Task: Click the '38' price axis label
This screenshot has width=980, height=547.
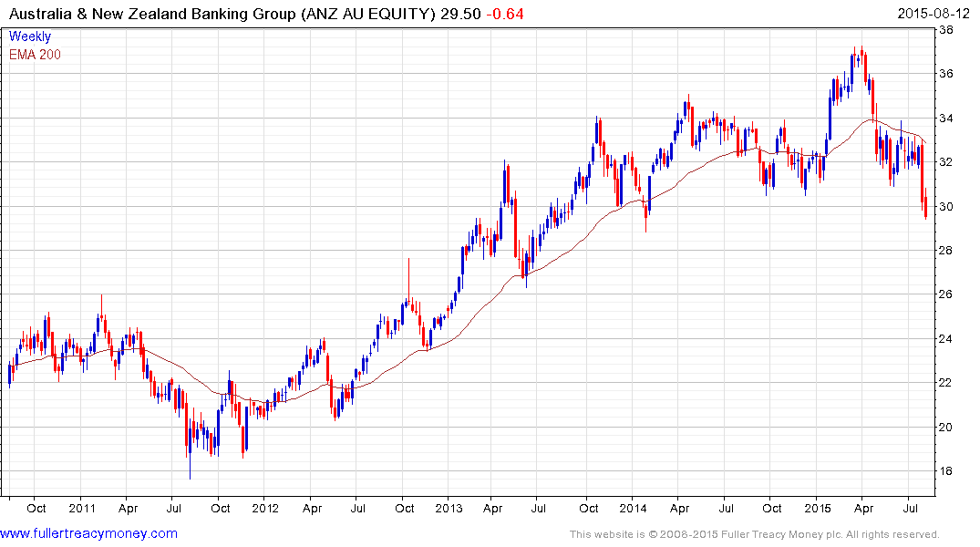Action: [945, 30]
